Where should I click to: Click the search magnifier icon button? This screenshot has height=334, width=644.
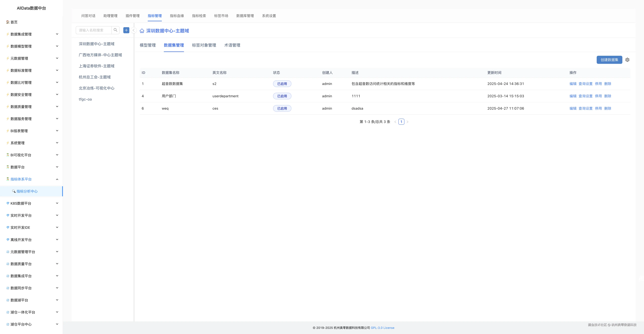click(x=115, y=30)
